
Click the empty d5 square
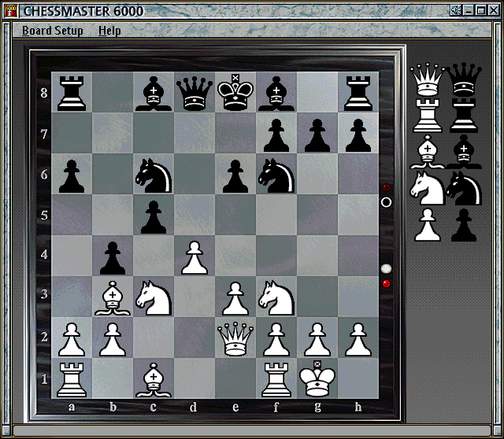pos(195,215)
